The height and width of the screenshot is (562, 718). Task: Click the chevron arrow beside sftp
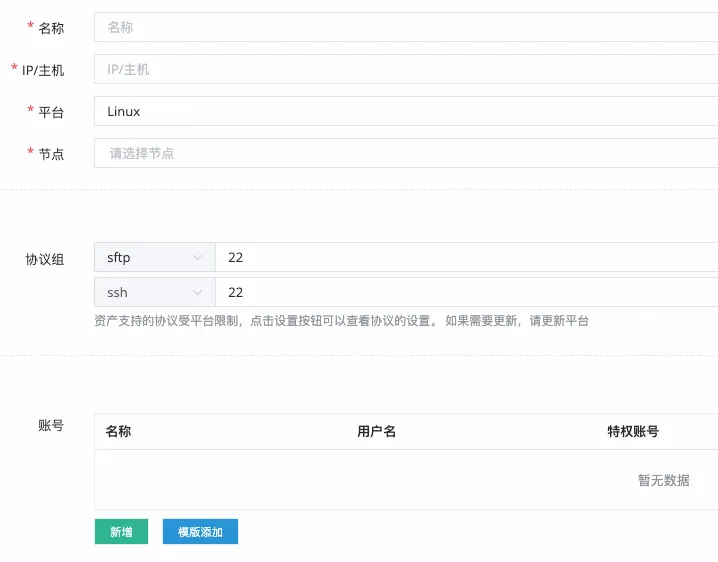(x=197, y=258)
